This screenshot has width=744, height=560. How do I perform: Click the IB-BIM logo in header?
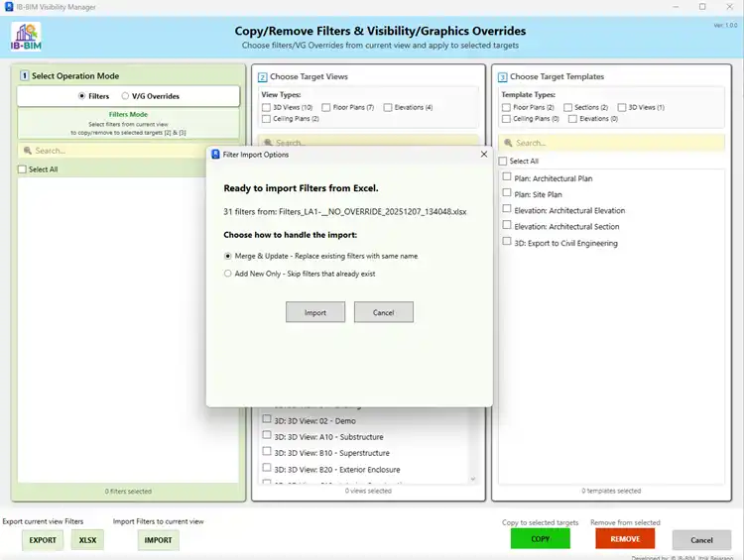[26, 37]
